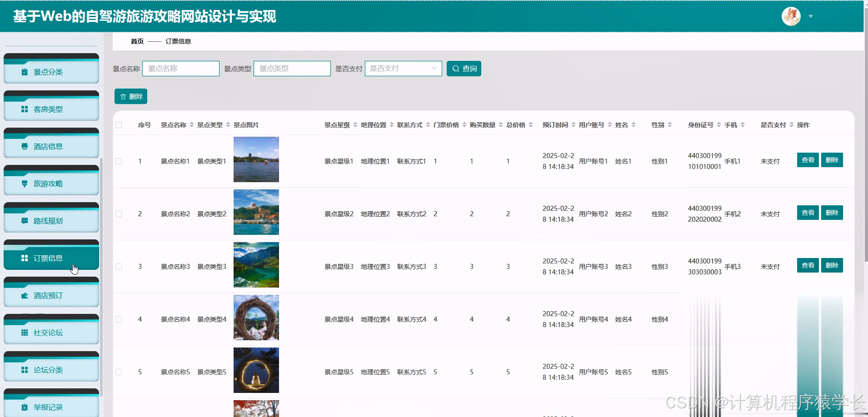868x417 pixels.
Task: Click the magnifier icon in the 查询 button
Action: (456, 69)
